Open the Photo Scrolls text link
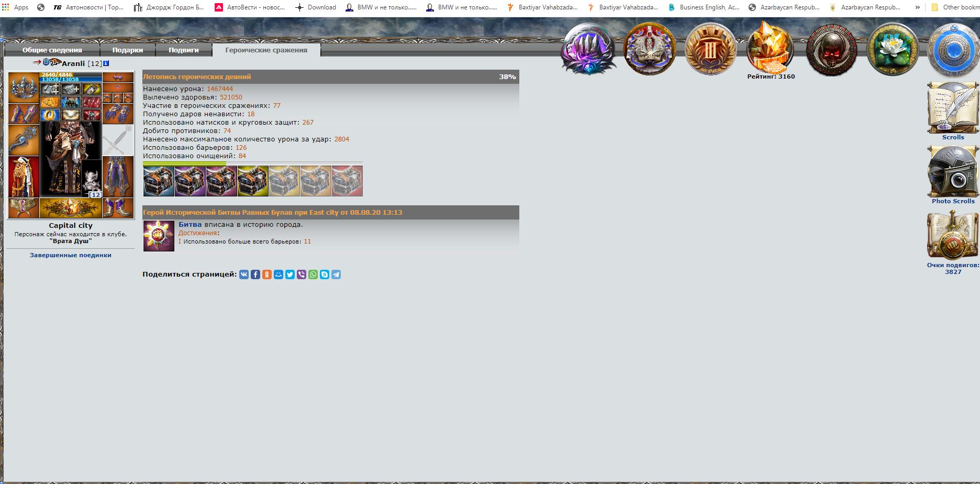The image size is (980, 484). point(953,201)
